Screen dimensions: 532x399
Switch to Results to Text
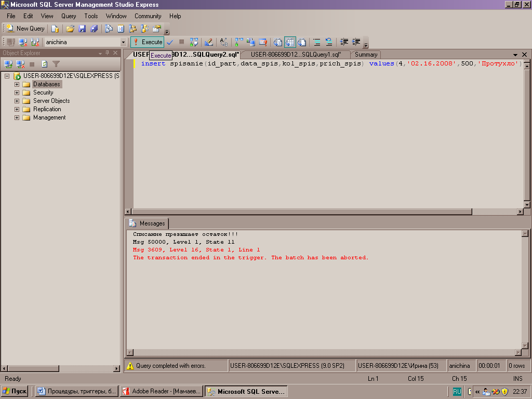(278, 42)
